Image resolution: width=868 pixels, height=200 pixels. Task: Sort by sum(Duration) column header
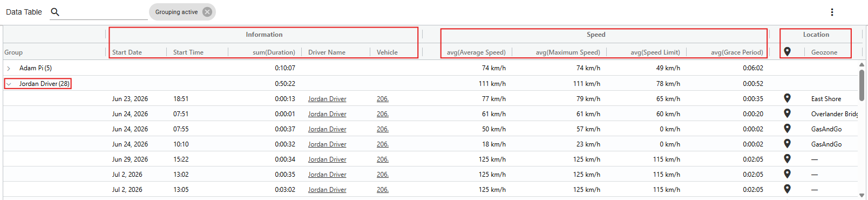pos(274,52)
